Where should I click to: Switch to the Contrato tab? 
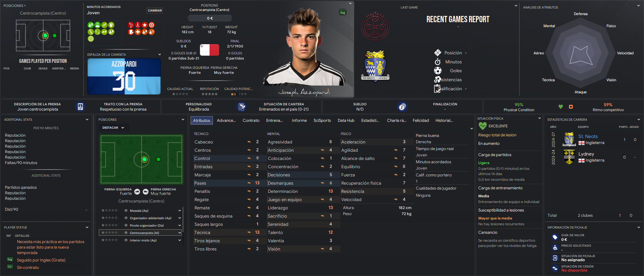pyautogui.click(x=251, y=120)
